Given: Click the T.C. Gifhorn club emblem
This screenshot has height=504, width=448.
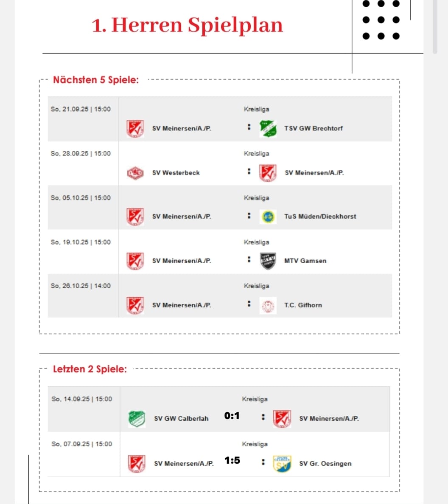Looking at the screenshot, I should pos(268,305).
